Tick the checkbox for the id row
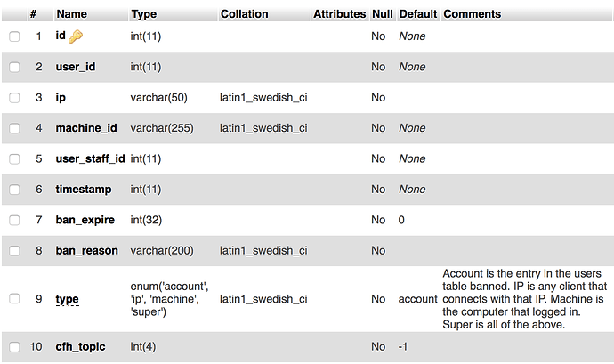The height and width of the screenshot is (364, 614). pos(14,36)
